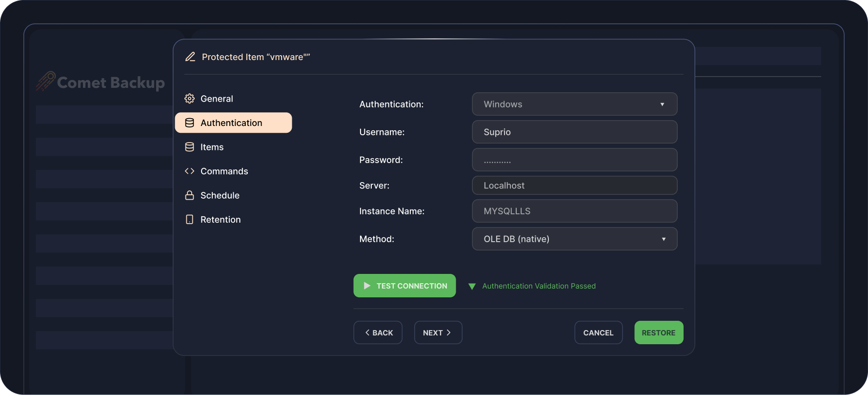
Task: Click the Comet Backup rocket logo
Action: coord(45,82)
